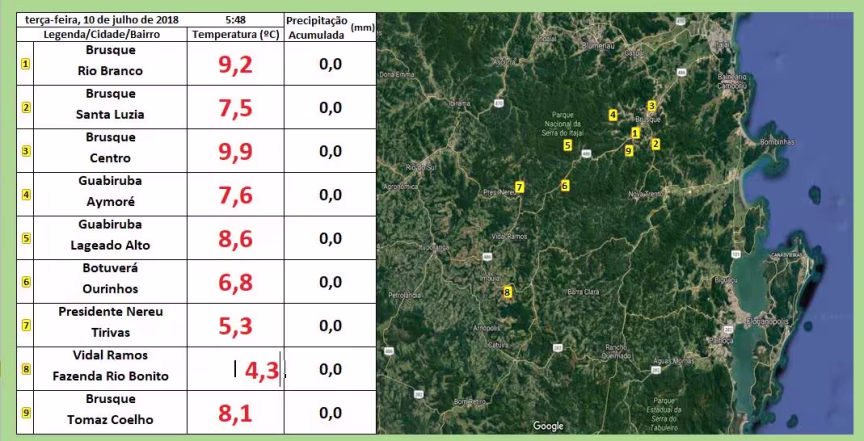Click map marker 6 on the satellite map
Viewport: 864px width, 441px height.
(x=565, y=185)
